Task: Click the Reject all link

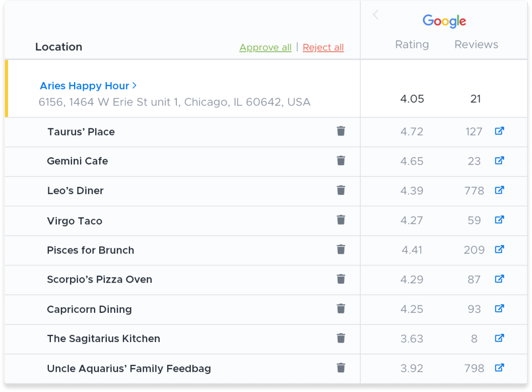Action: (323, 47)
